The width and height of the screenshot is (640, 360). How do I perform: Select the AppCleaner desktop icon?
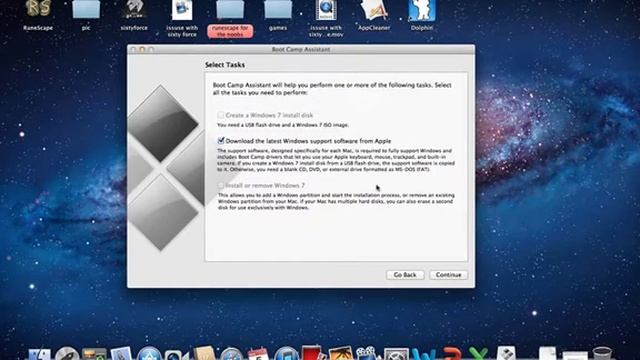[374, 10]
